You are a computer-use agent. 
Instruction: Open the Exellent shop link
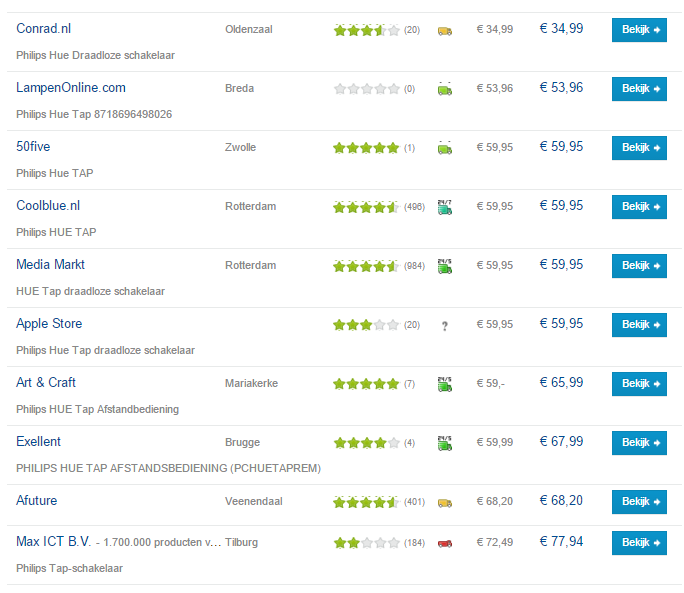(38, 442)
